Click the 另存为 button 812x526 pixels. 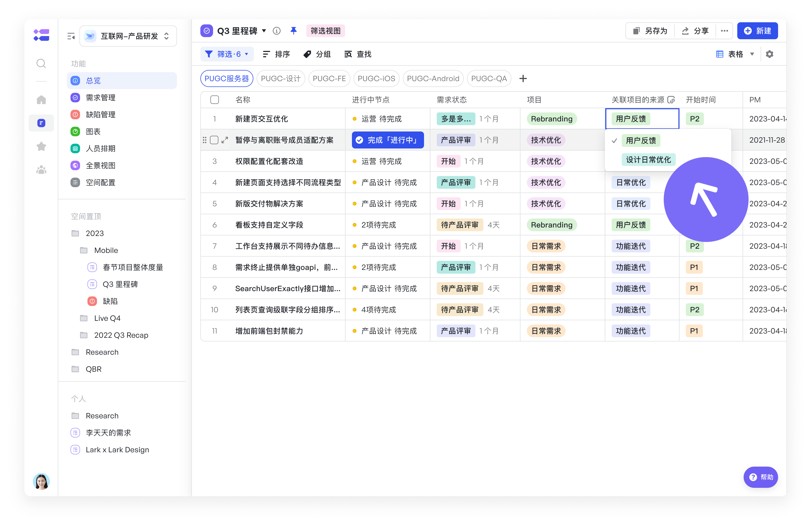click(x=650, y=31)
